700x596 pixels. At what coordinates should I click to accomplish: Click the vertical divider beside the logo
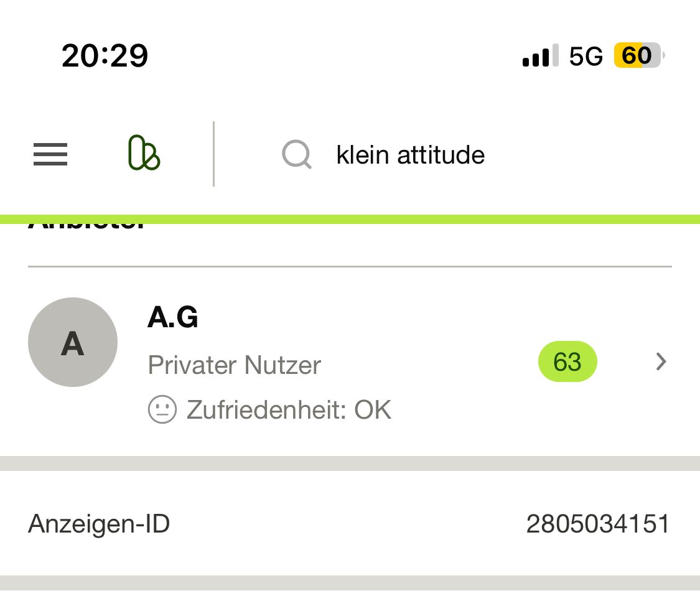pyautogui.click(x=213, y=154)
